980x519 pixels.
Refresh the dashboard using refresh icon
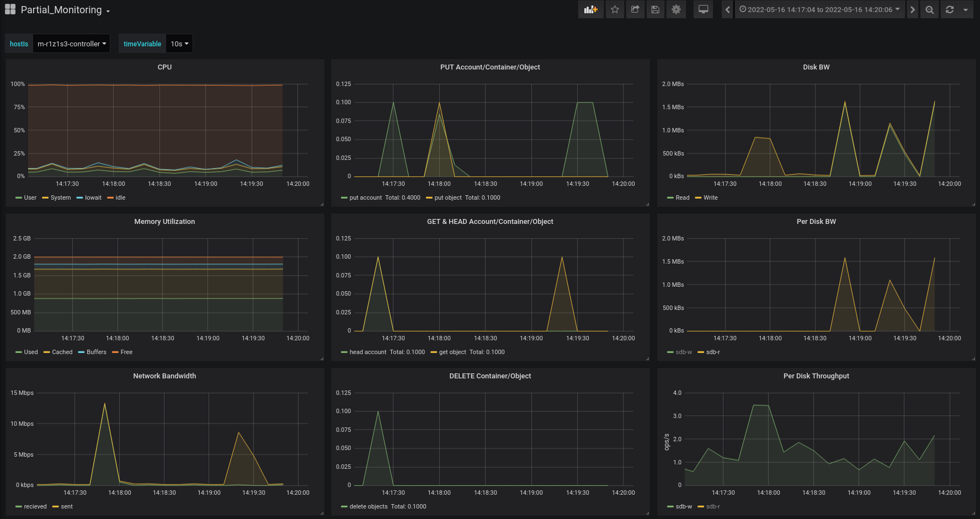pos(950,9)
